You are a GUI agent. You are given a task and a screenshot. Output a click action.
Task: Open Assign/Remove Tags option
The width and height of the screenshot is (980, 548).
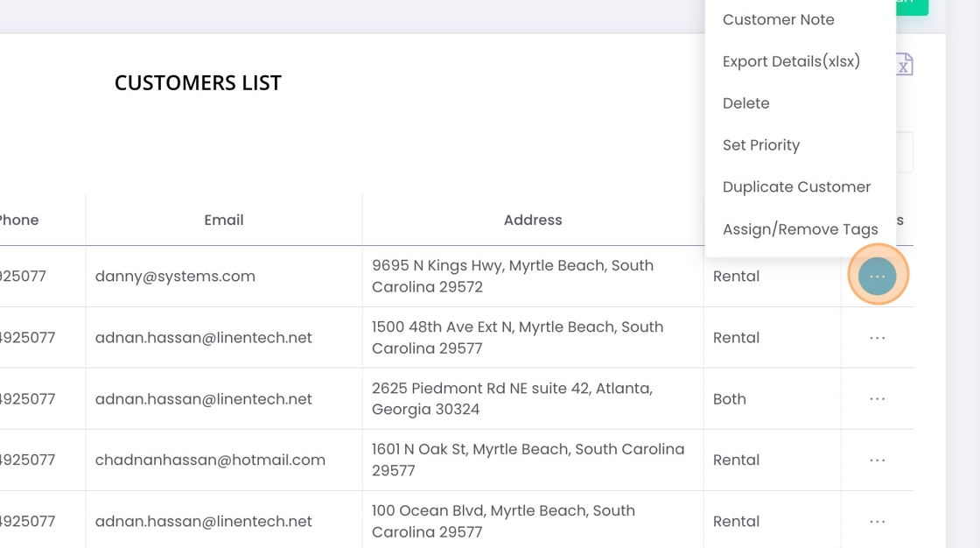800,229
